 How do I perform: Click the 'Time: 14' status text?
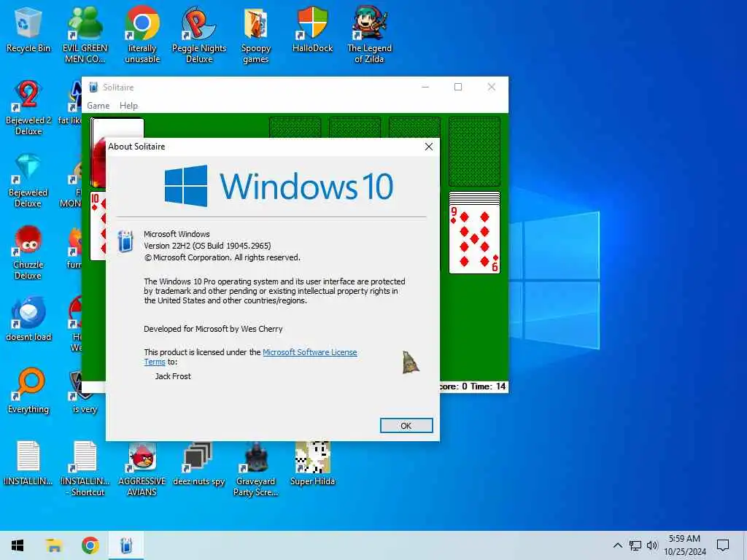[488, 386]
